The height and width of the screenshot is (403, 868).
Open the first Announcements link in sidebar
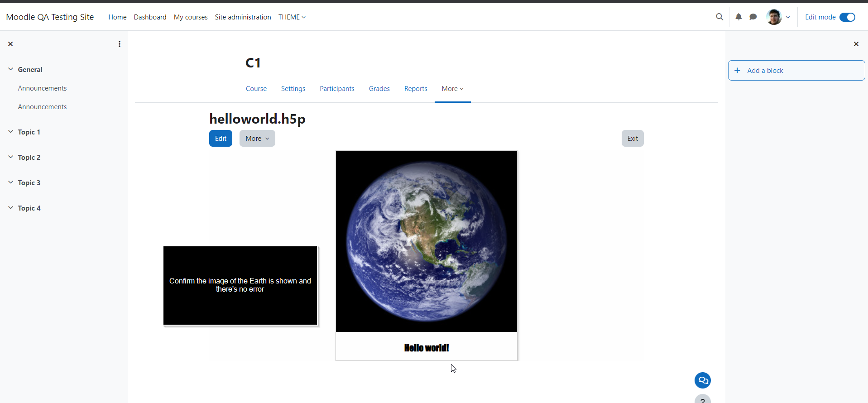tap(42, 88)
